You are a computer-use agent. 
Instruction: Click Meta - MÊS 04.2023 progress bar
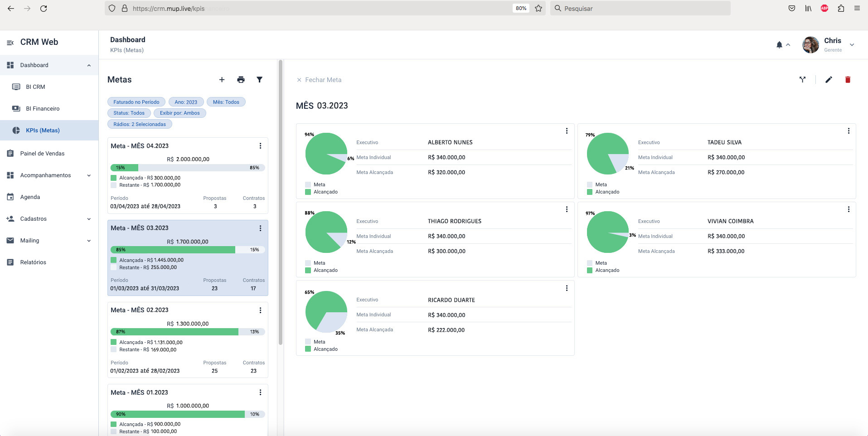(188, 168)
